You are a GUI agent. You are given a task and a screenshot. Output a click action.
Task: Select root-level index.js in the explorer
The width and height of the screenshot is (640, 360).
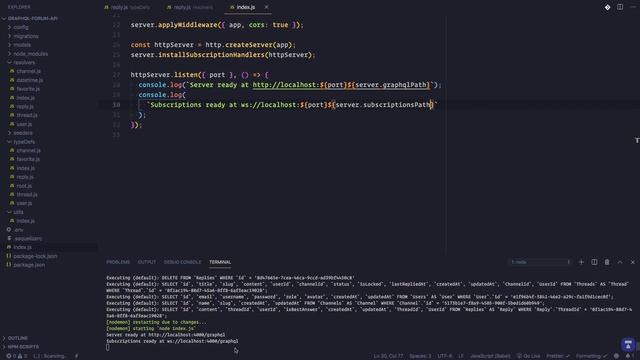[22, 247]
